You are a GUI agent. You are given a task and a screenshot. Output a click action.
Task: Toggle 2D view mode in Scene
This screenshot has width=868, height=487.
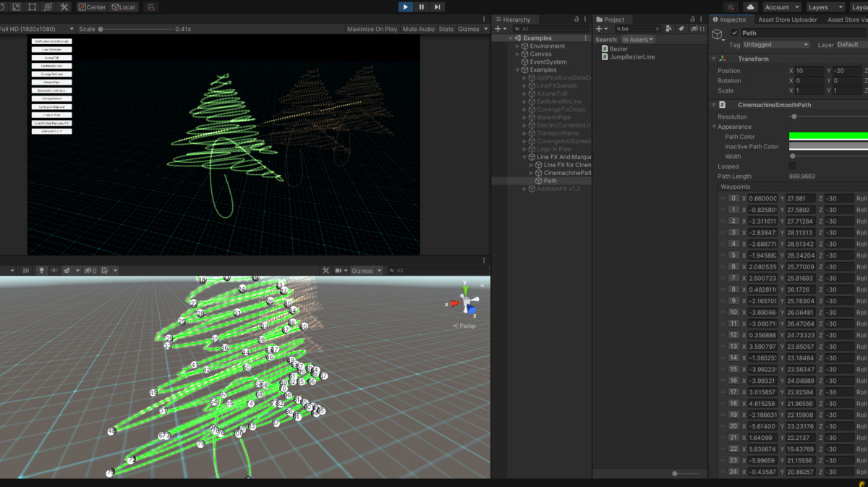25,271
